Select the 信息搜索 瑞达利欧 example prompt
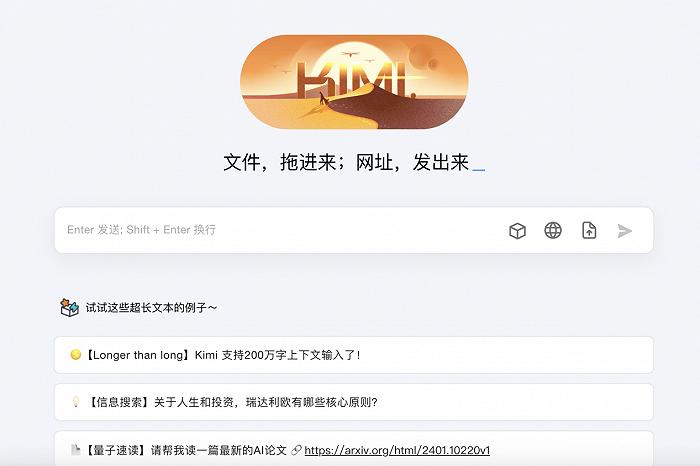Image resolution: width=700 pixels, height=466 pixels. coord(354,402)
